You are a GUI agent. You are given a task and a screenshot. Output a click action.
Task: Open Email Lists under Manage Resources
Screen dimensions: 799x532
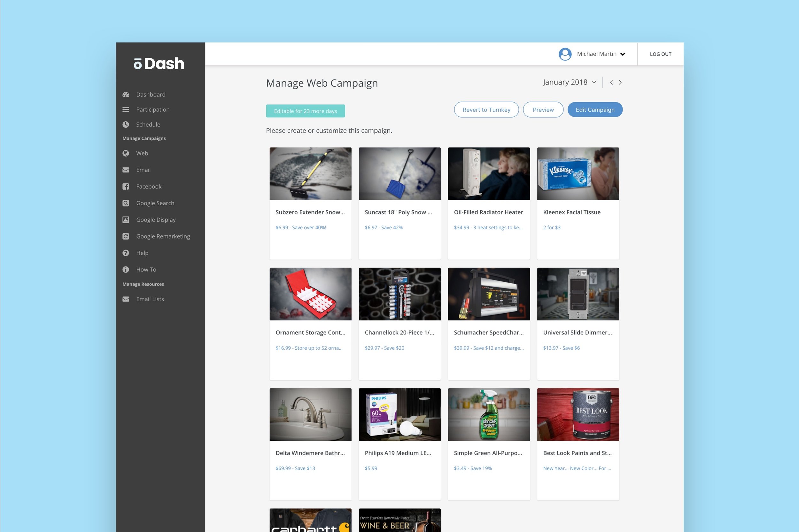150,299
